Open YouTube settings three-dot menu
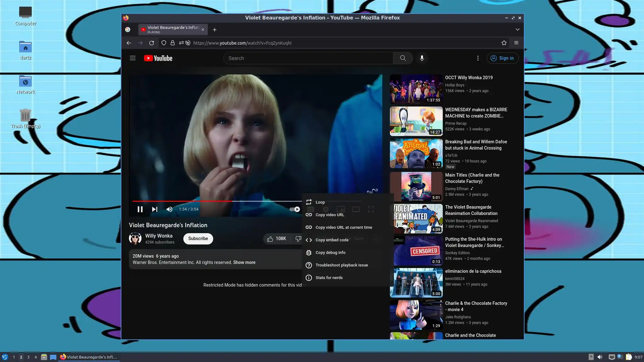This screenshot has height=362, width=644. click(478, 58)
